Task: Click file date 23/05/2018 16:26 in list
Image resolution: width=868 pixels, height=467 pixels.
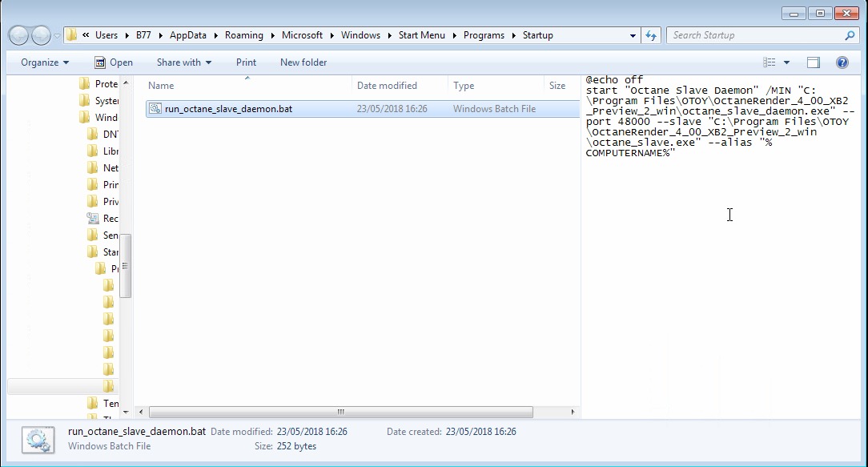Action: pos(392,109)
